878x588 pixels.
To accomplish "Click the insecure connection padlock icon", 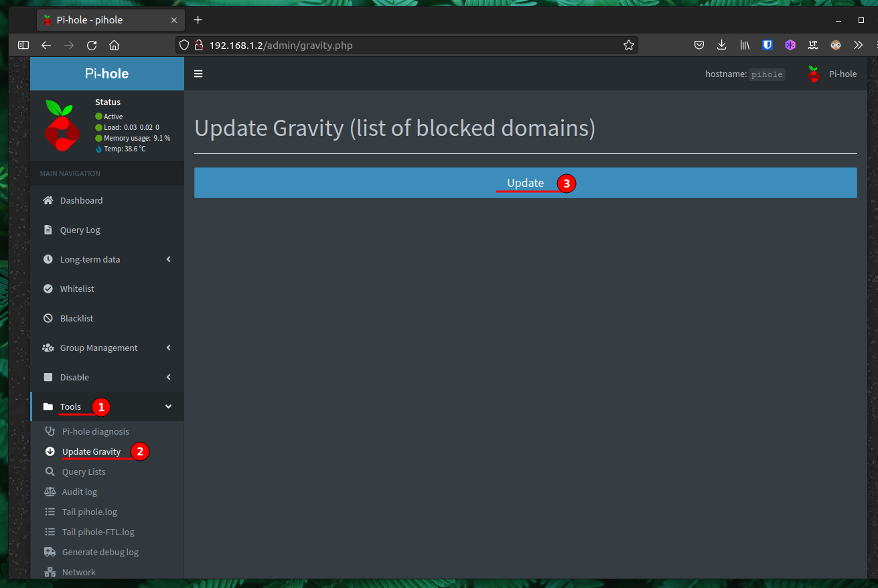I will coord(198,45).
